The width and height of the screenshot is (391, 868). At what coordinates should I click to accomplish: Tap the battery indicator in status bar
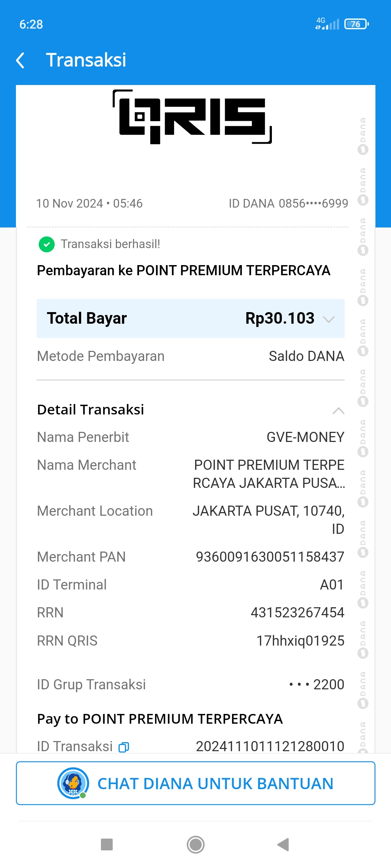tap(356, 24)
